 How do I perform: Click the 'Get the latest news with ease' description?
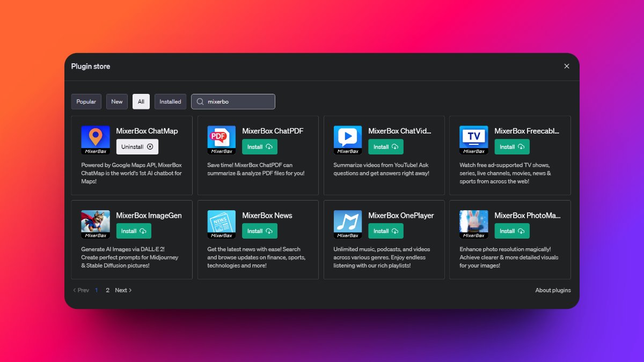tap(257, 257)
